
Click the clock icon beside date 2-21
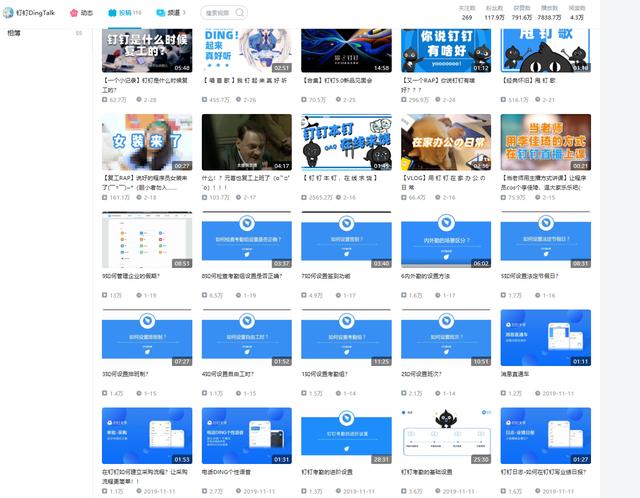[x=538, y=100]
